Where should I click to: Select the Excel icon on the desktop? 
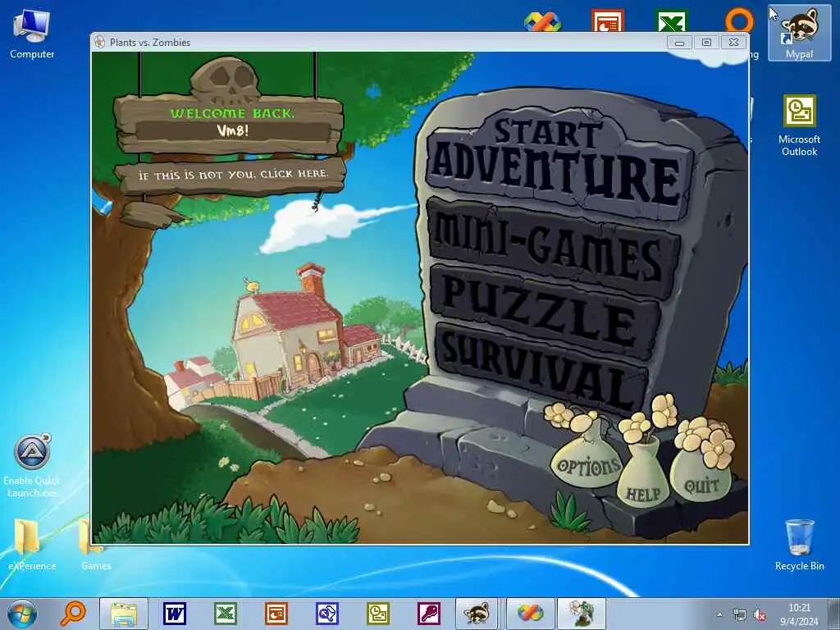point(672,21)
